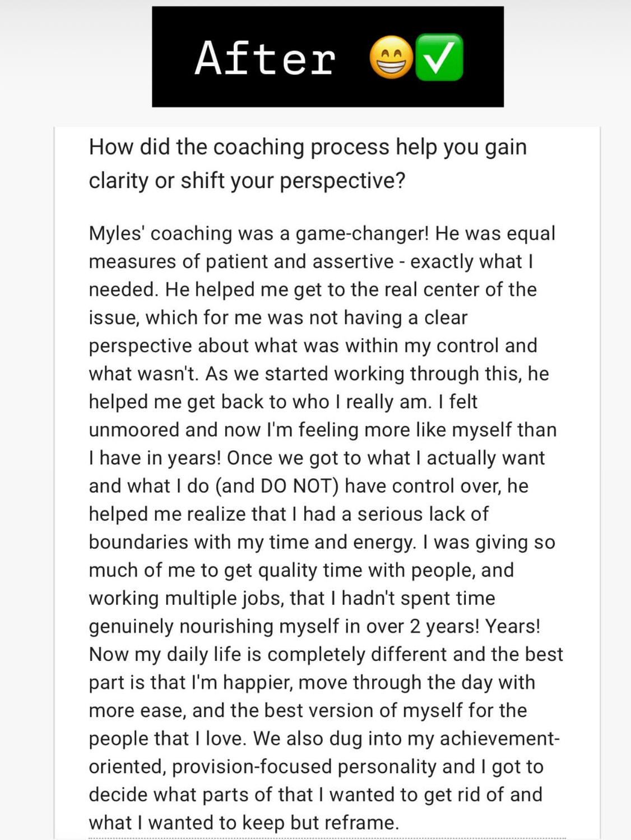Click the grinning face emoji

pos(391,58)
